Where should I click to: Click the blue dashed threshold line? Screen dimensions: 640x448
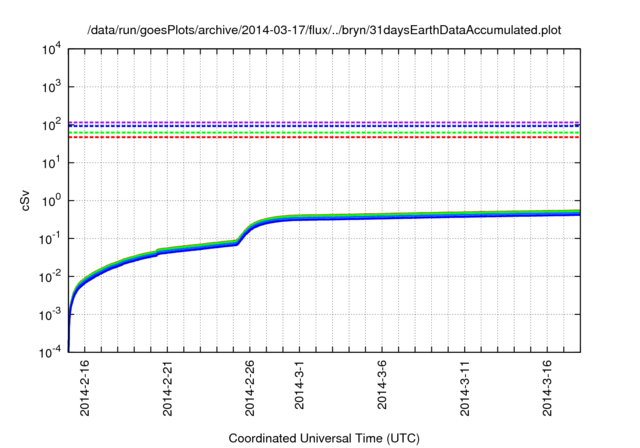click(x=324, y=126)
